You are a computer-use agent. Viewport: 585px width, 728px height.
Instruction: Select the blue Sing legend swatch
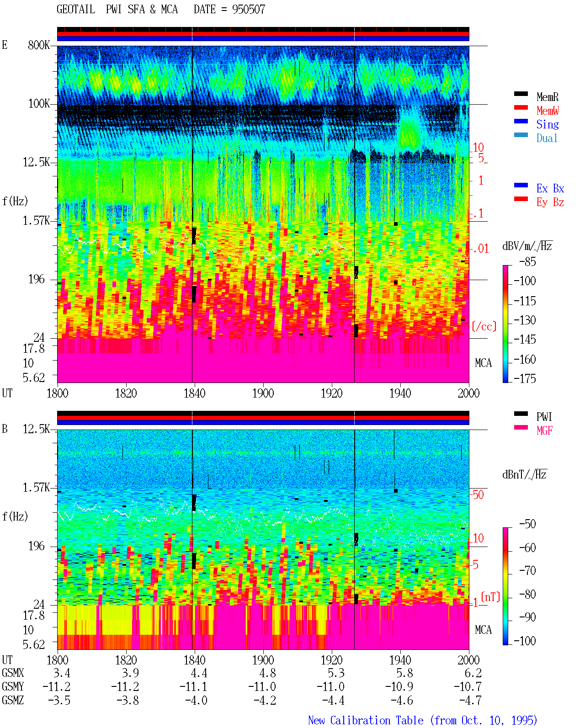point(521,121)
